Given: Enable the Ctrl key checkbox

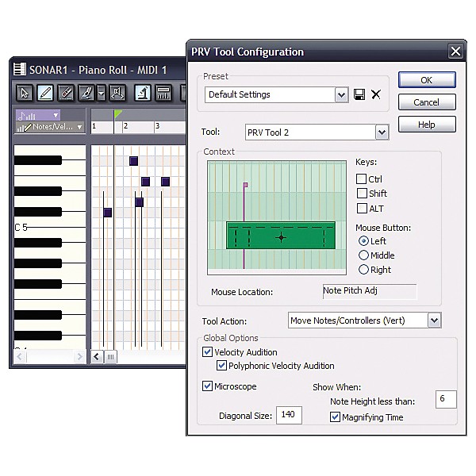Looking at the screenshot, I should [x=361, y=178].
